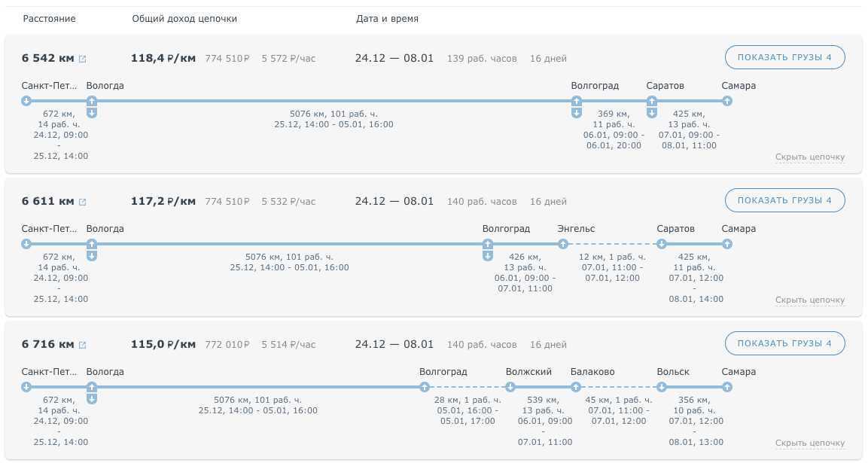Click the dashed 12 км Энгельс–Саратов segment

[612, 244]
